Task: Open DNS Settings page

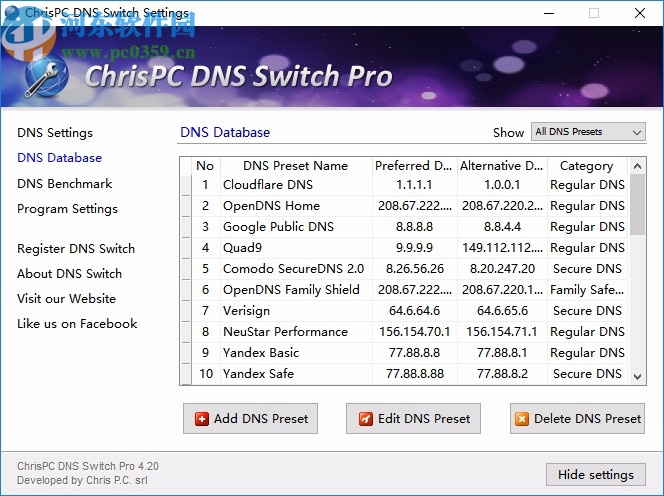Action: [55, 133]
